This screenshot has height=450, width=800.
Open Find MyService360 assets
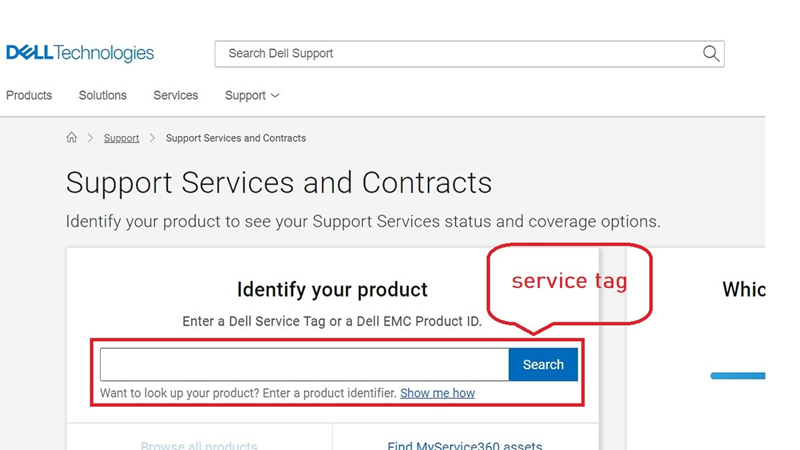(x=464, y=445)
